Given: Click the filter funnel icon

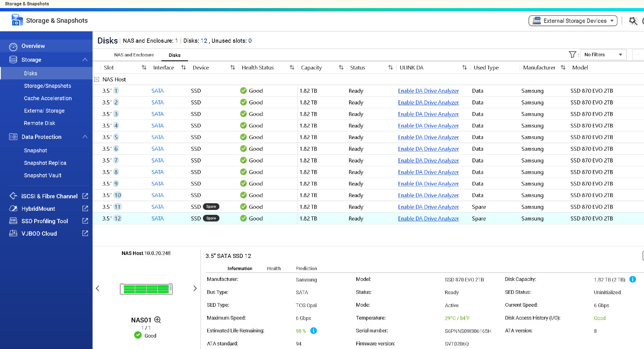Looking at the screenshot, I should pyautogui.click(x=572, y=54).
